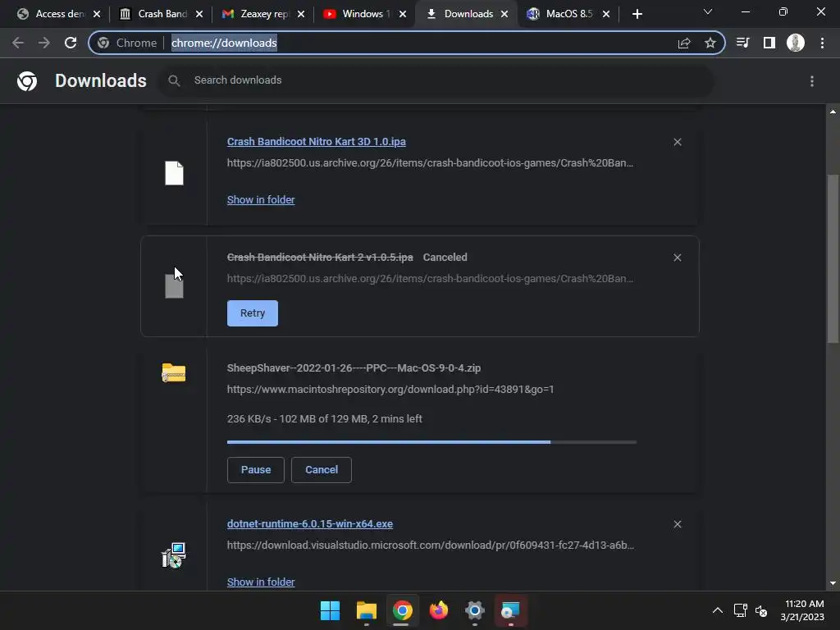
Task: Click the '236 KB/s - 102 MB of 129 MB' status
Action: coord(325,419)
